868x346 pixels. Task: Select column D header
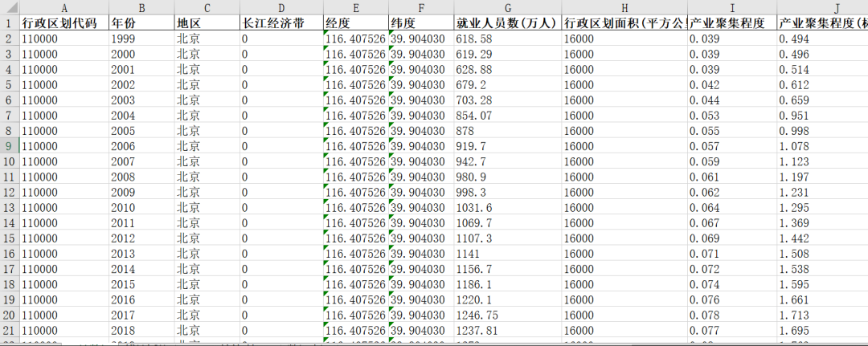pyautogui.click(x=281, y=8)
